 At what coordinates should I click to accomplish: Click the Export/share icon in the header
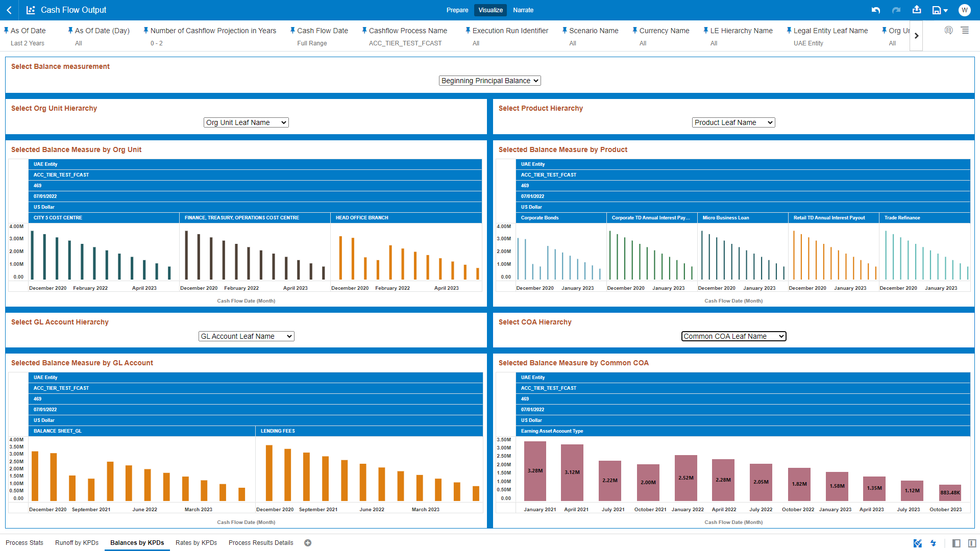[917, 10]
